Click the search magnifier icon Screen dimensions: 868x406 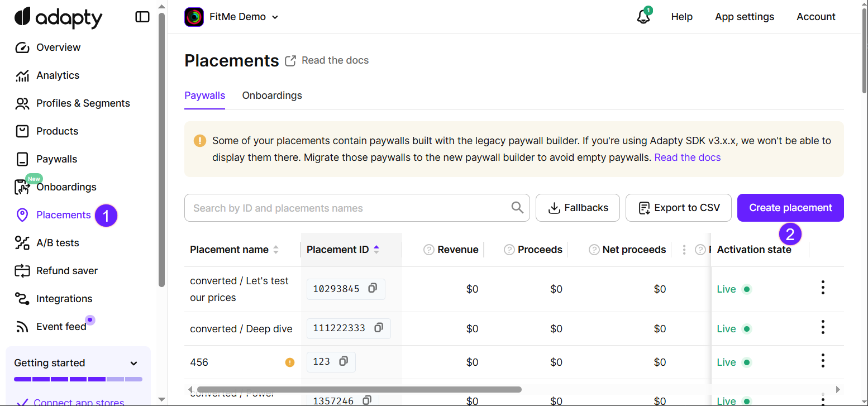tap(517, 208)
